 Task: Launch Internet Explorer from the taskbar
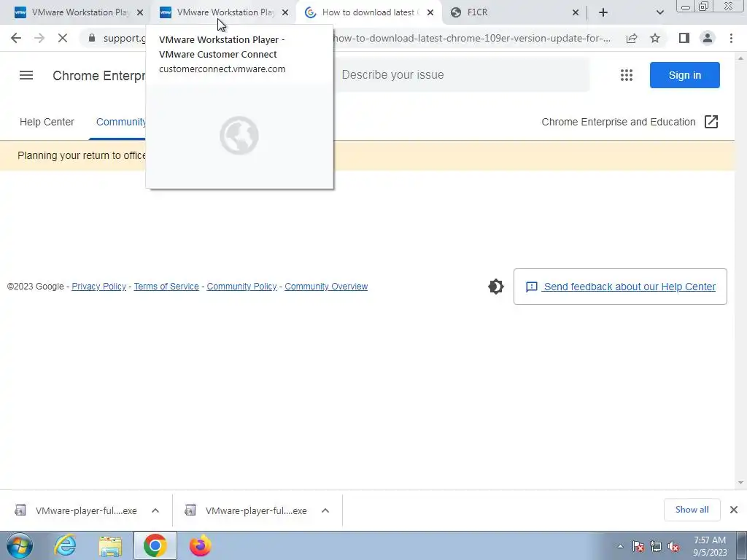(x=65, y=545)
